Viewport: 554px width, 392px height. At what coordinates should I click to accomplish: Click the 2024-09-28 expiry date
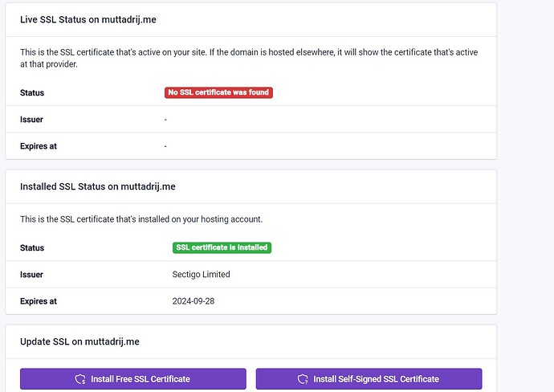click(193, 301)
